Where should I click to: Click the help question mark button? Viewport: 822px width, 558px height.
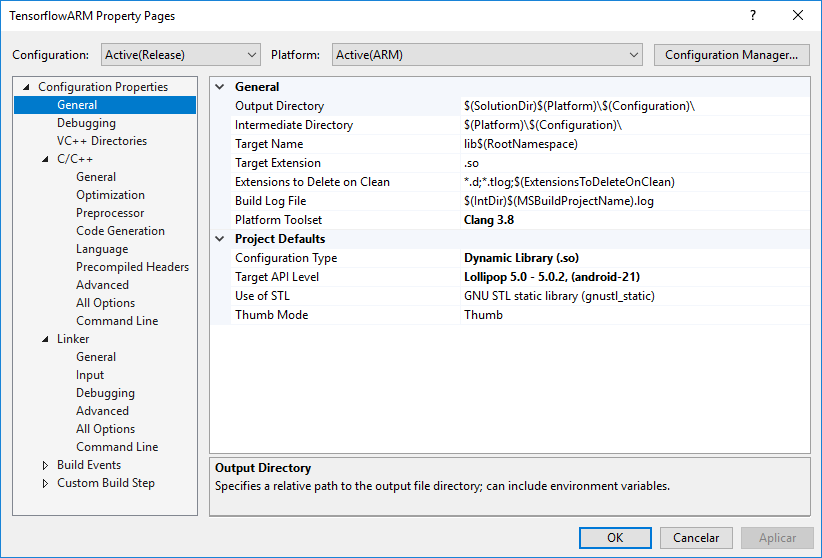[753, 15]
